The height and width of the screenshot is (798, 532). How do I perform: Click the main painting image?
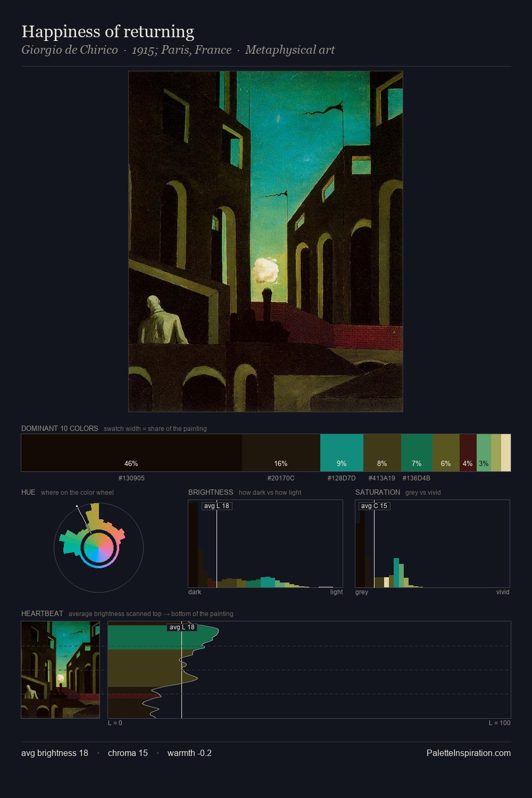[x=265, y=242]
